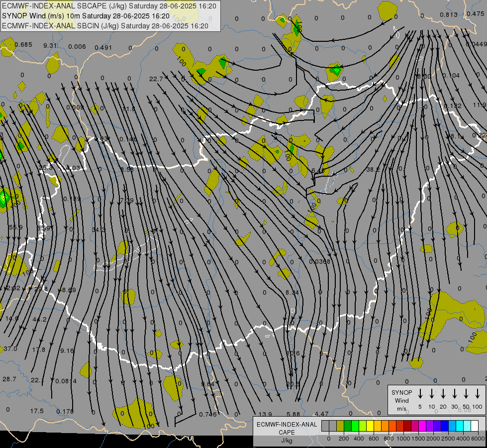Image resolution: width=487 pixels, height=448 pixels.
Task: Click the 0.0368 value on the map
Action: point(319,262)
